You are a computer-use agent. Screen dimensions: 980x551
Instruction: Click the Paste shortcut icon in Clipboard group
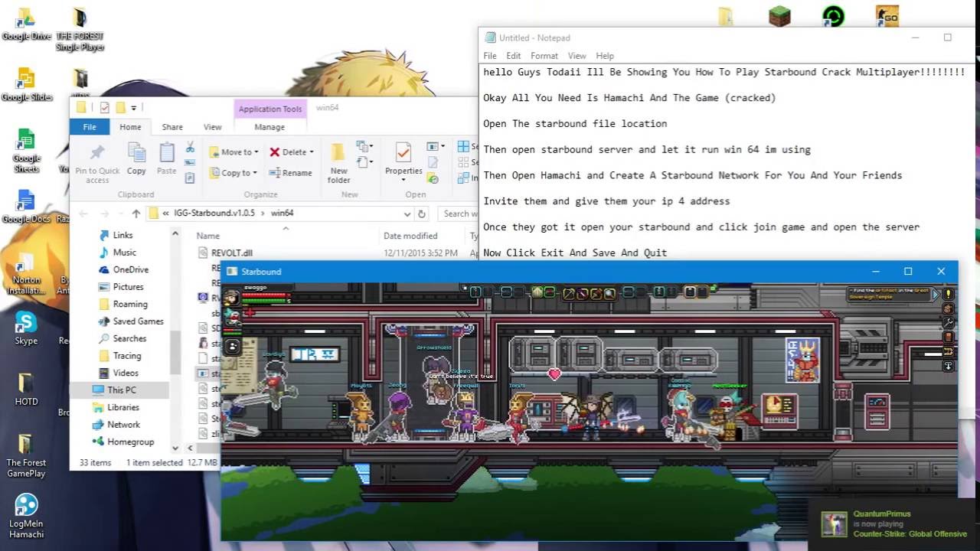pyautogui.click(x=190, y=178)
